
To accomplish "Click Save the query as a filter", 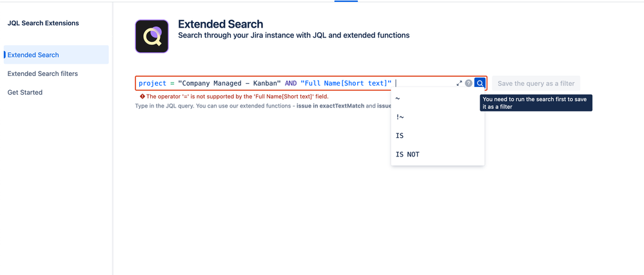I will pyautogui.click(x=536, y=83).
